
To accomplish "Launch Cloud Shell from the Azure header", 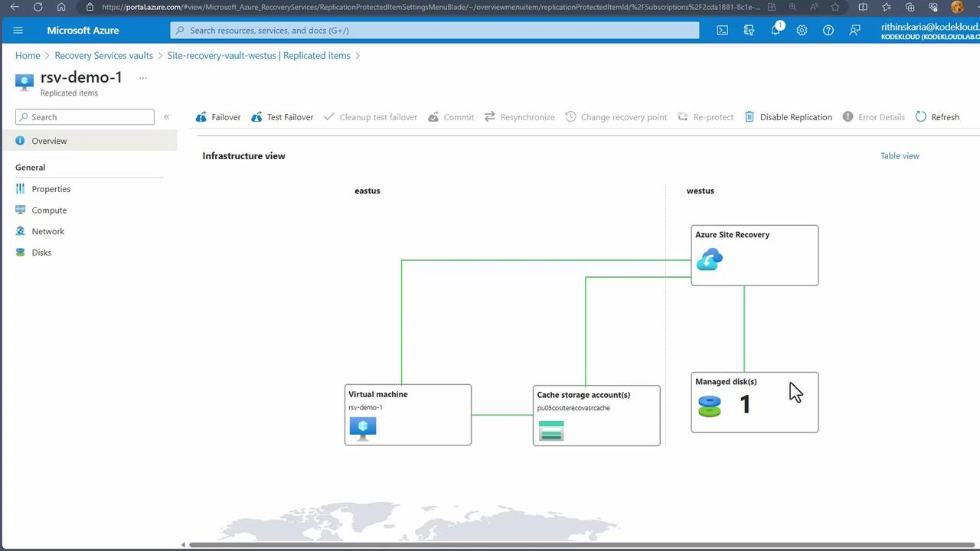I will click(x=722, y=31).
